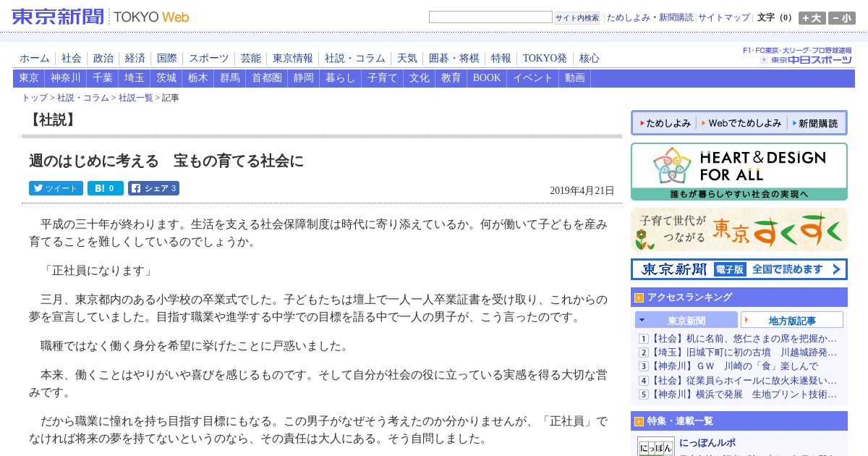Select イベント in the blue bar
Viewport: 868px width, 456px height.
click(533, 78)
